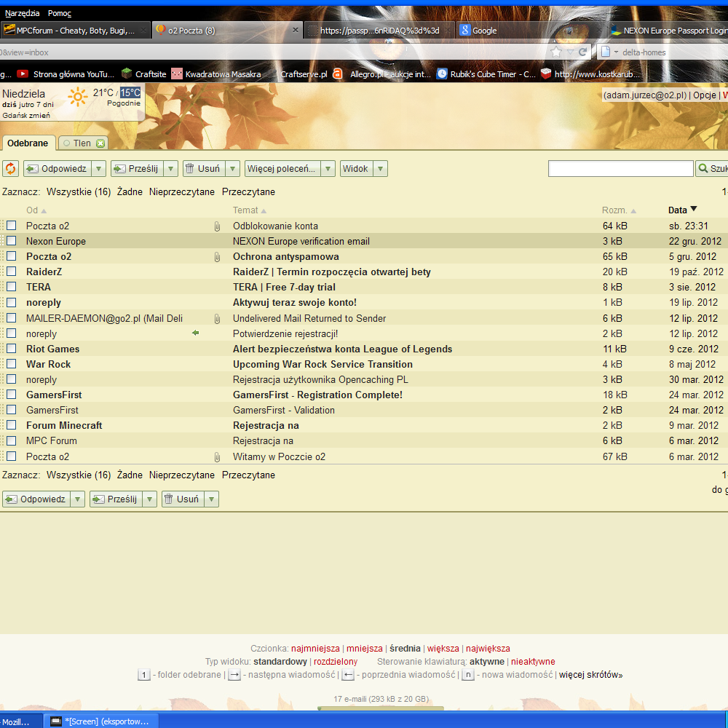Tick checkbox for Forum Minecraft email
This screenshot has height=728, width=728.
[x=12, y=425]
